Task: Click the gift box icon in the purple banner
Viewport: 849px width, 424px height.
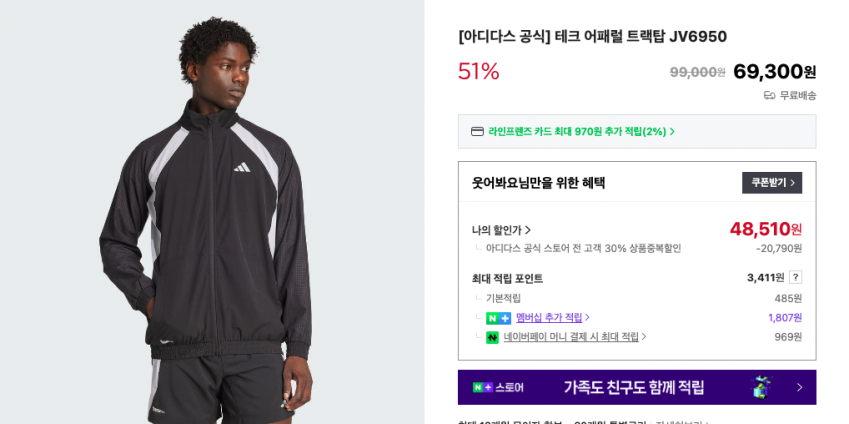Action: [x=760, y=387]
